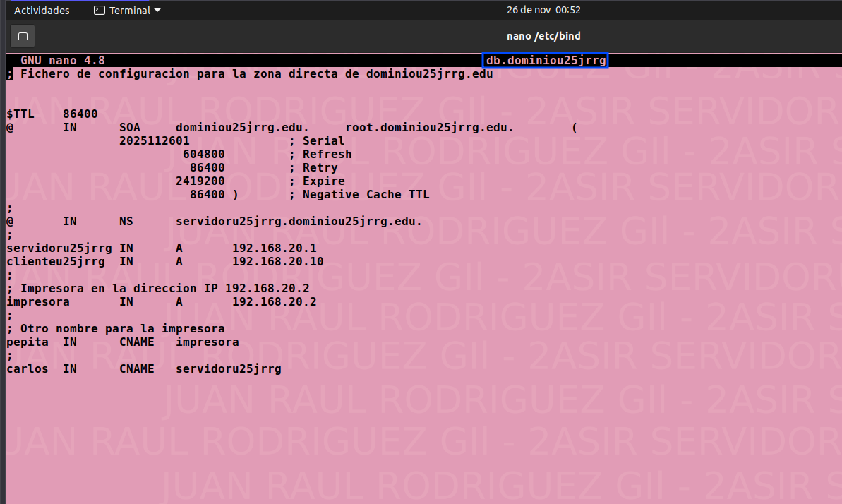Click the Refresh comment
The height and width of the screenshot is (504, 842).
tap(320, 154)
